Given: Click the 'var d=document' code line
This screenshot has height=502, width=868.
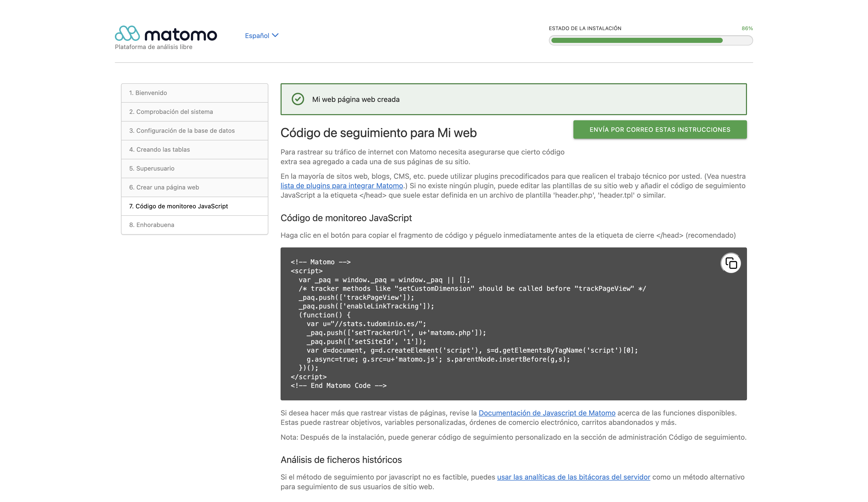Looking at the screenshot, I should click(472, 350).
